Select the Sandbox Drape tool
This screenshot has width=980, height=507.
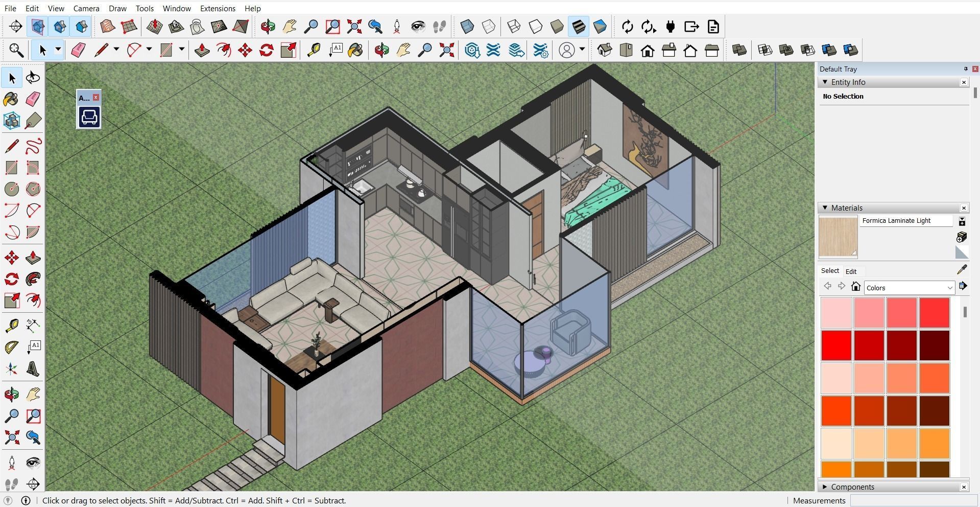point(198,27)
